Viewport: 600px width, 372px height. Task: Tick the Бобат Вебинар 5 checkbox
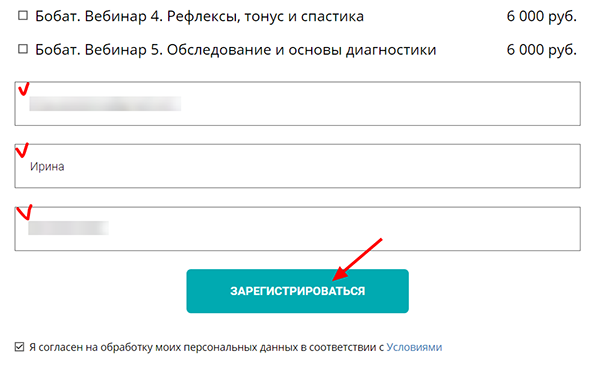pyautogui.click(x=23, y=49)
